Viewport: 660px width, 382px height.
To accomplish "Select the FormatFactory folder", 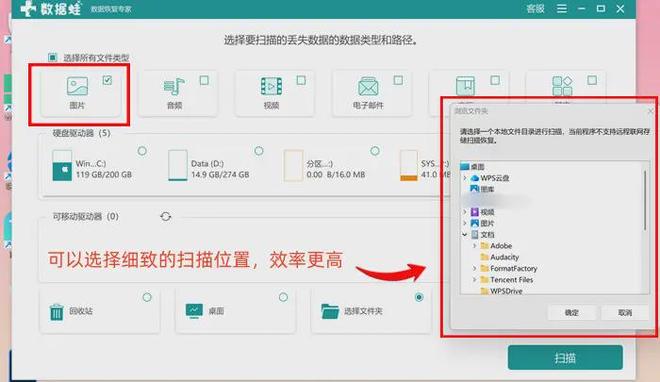I will (509, 268).
